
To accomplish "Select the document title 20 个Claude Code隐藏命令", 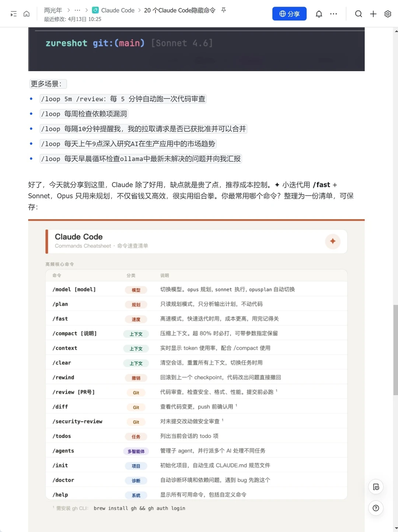I will click(179, 10).
